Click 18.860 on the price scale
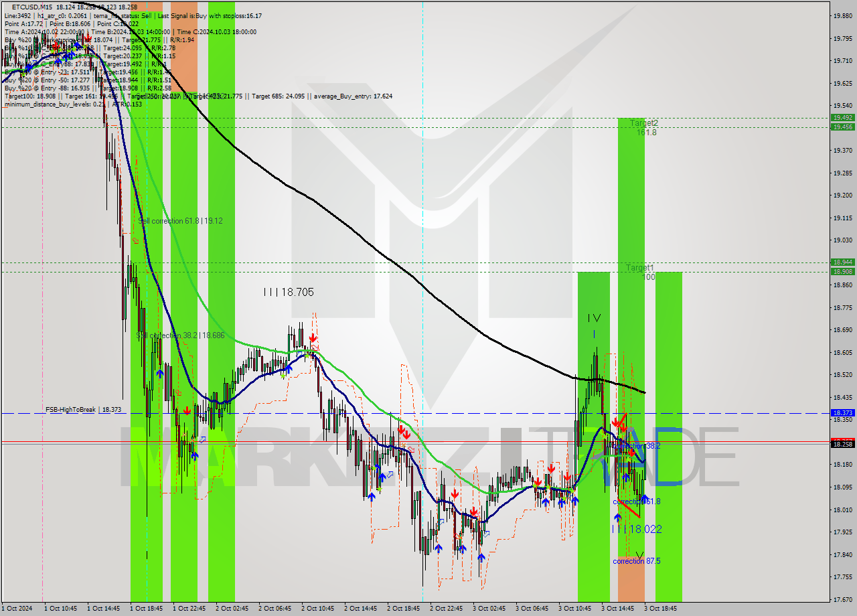The width and height of the screenshot is (857, 616). pos(842,285)
